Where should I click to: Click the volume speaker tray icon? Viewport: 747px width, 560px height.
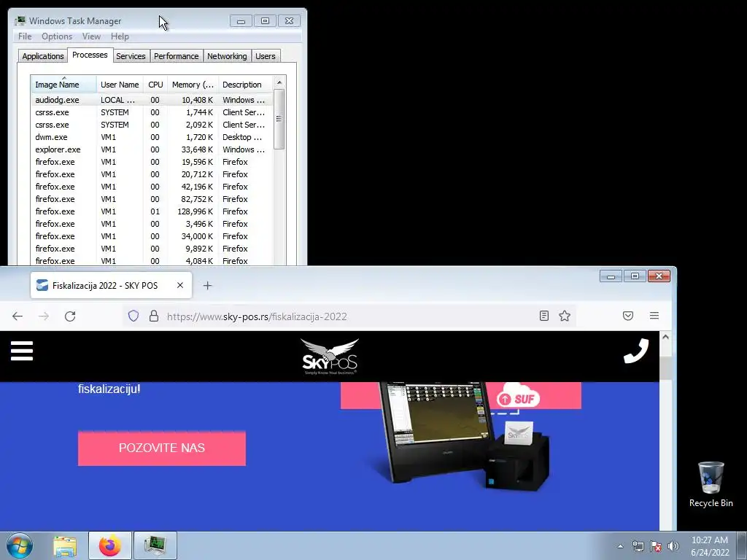[x=673, y=546]
